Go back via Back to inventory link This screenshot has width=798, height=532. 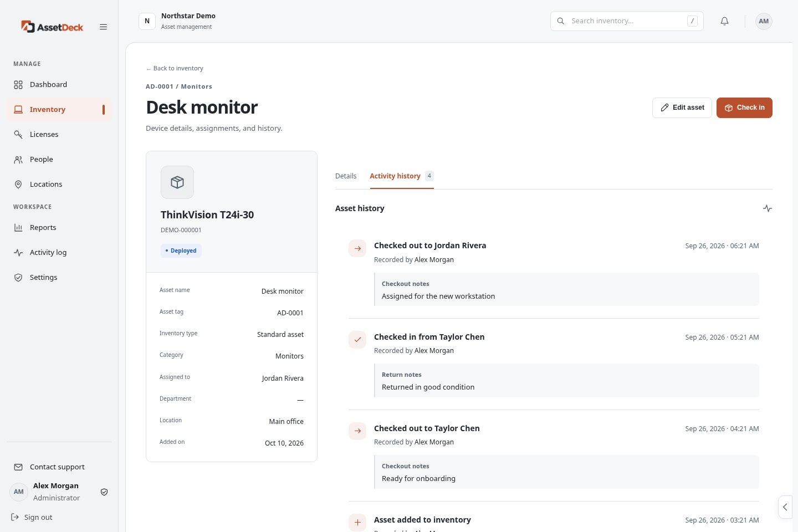click(175, 68)
